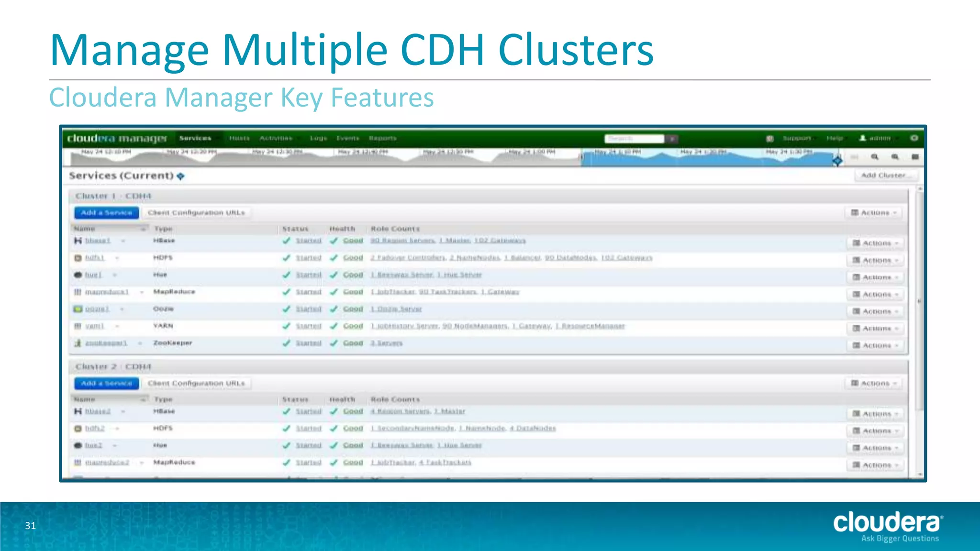The width and height of the screenshot is (980, 551).
Task: Click the Oozie icon beside oozie1
Action: (x=78, y=309)
